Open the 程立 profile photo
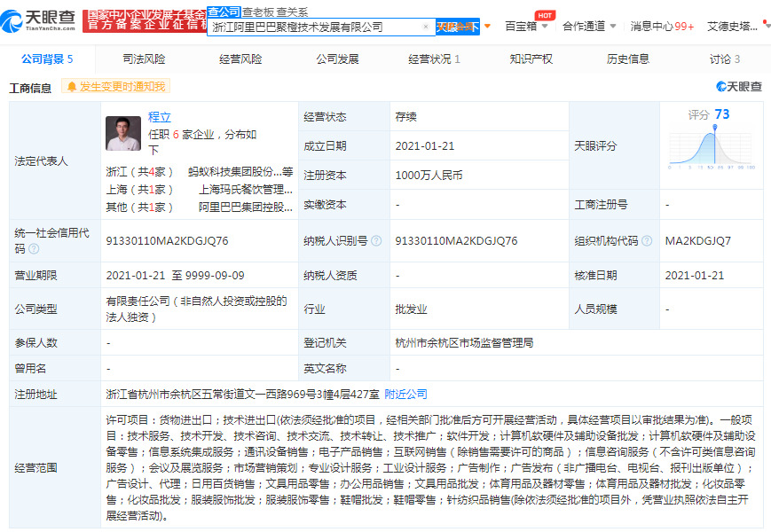 click(123, 133)
